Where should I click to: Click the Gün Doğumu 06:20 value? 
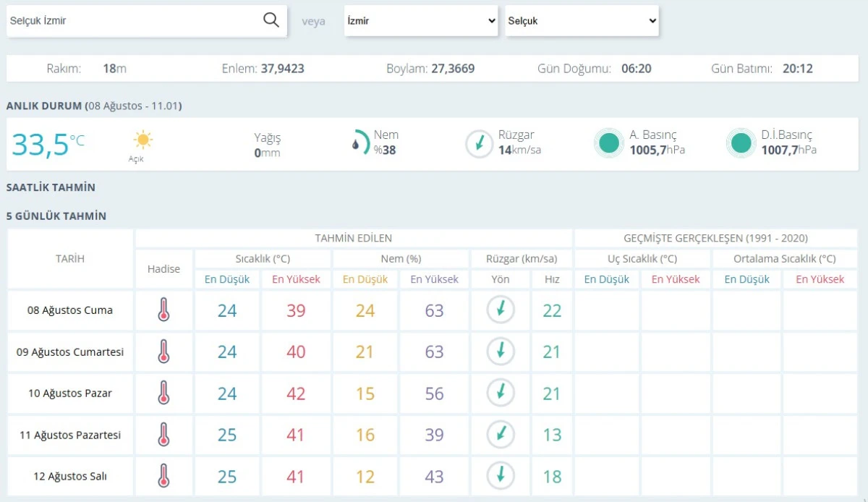[x=637, y=69]
